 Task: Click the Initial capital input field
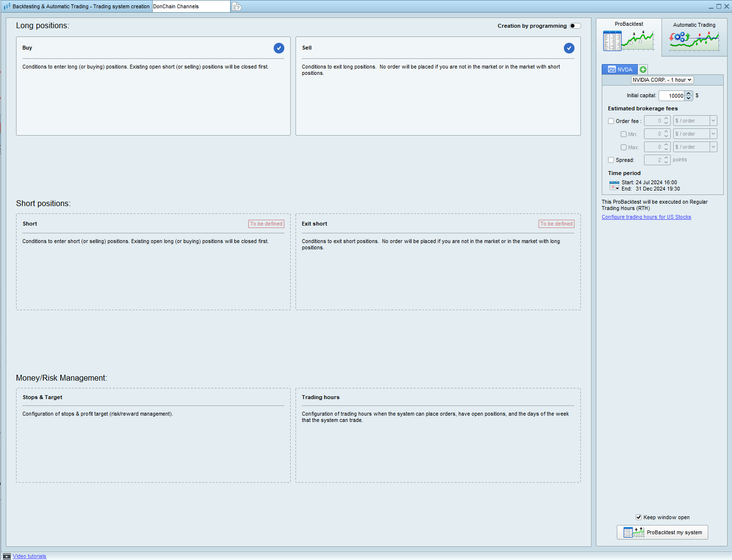tap(672, 96)
